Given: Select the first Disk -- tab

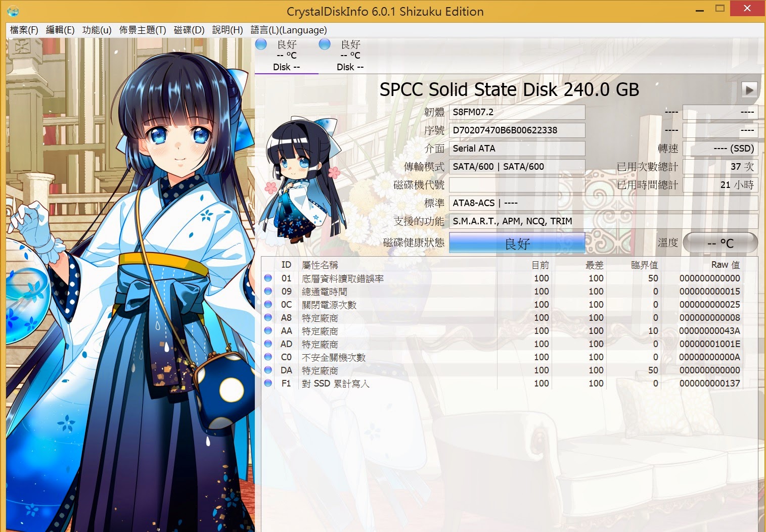Looking at the screenshot, I should [287, 56].
